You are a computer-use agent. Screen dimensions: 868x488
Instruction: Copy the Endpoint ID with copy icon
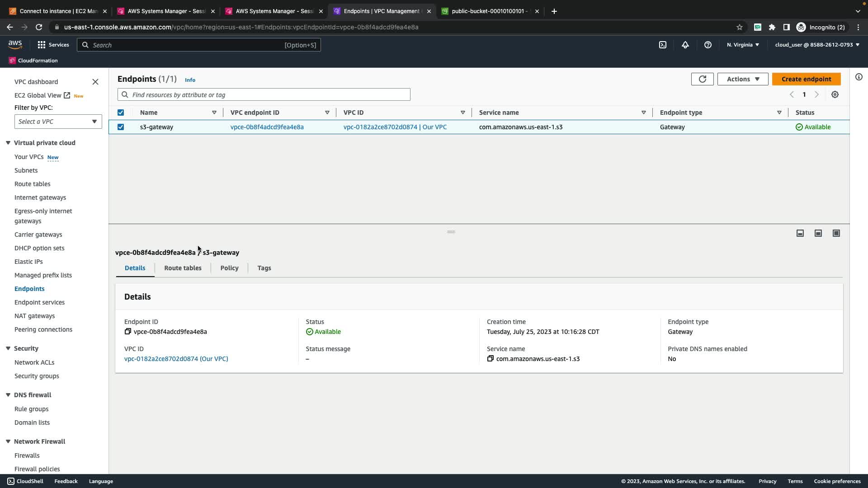coord(128,332)
